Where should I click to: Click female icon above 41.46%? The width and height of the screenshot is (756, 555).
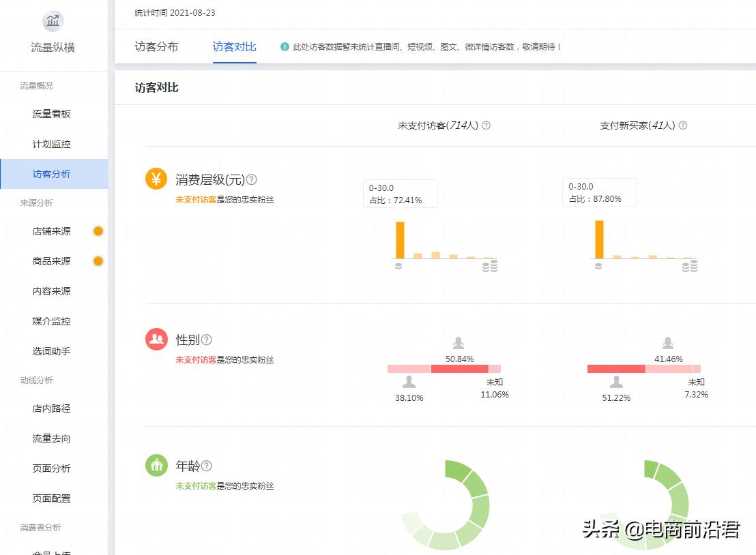(668, 343)
